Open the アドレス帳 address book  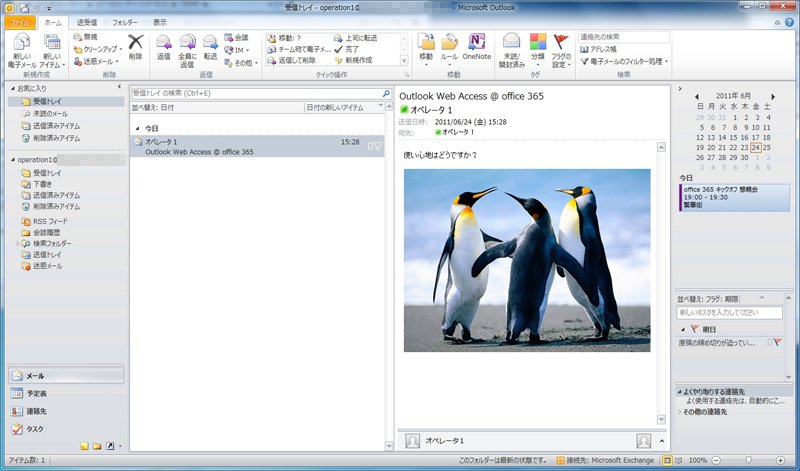(598, 49)
